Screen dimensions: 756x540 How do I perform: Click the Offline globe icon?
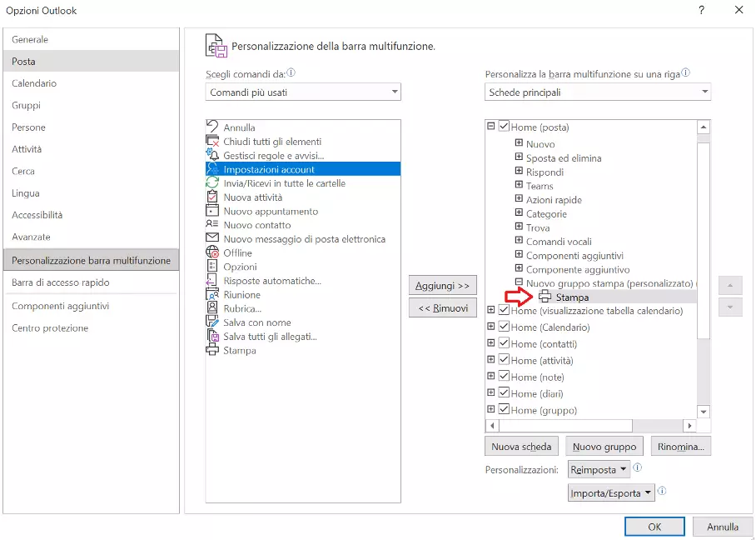coord(212,252)
